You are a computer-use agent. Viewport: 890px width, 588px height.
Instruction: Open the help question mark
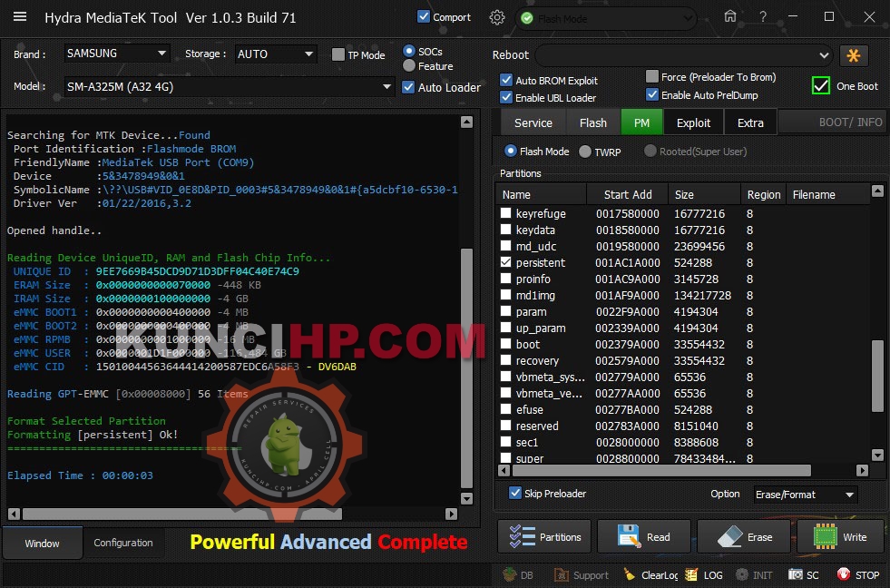pyautogui.click(x=763, y=17)
